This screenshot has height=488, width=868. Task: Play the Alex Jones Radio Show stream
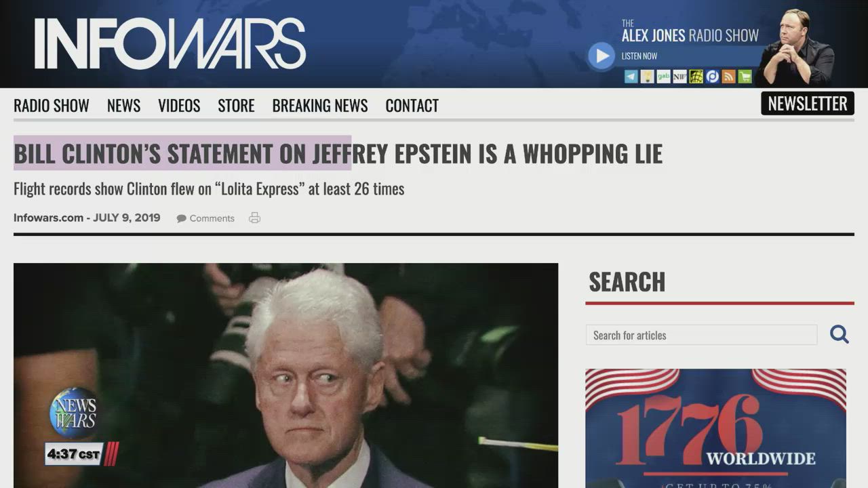601,56
